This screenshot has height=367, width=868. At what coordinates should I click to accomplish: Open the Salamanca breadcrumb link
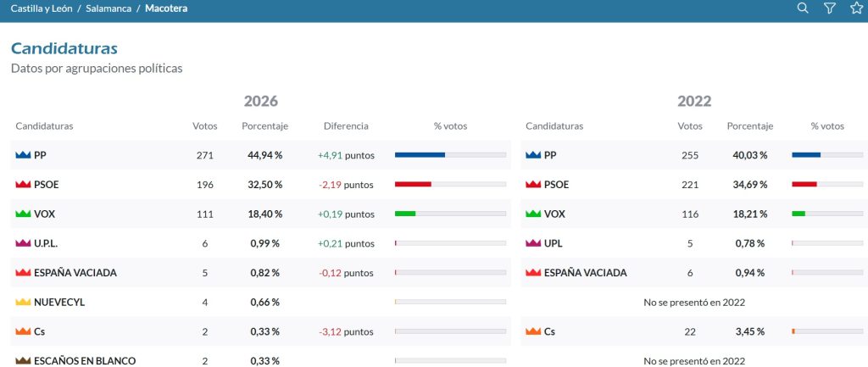[x=108, y=8]
